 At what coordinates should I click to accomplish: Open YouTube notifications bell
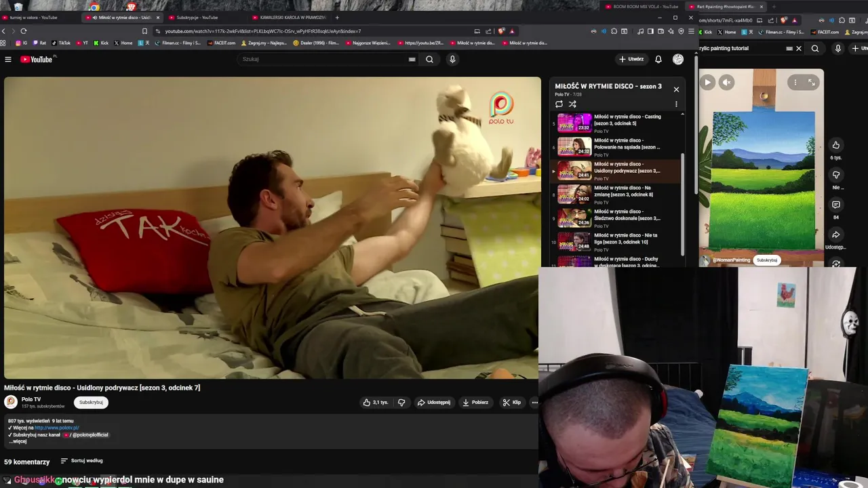[x=658, y=60]
